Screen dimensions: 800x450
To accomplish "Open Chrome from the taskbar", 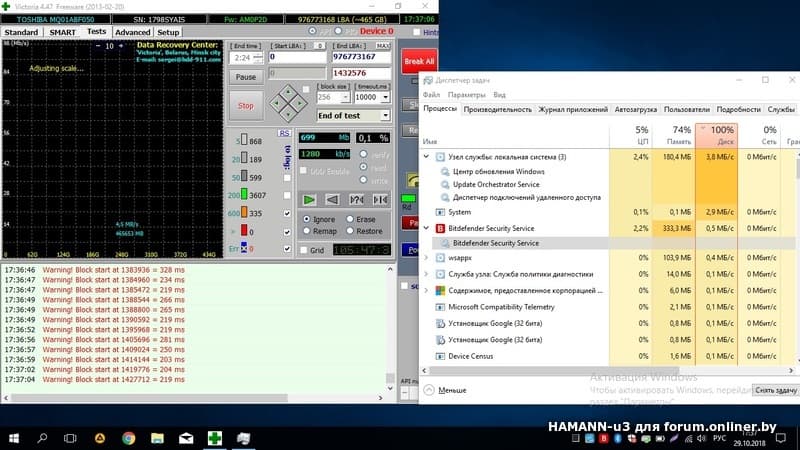I will tap(129, 437).
